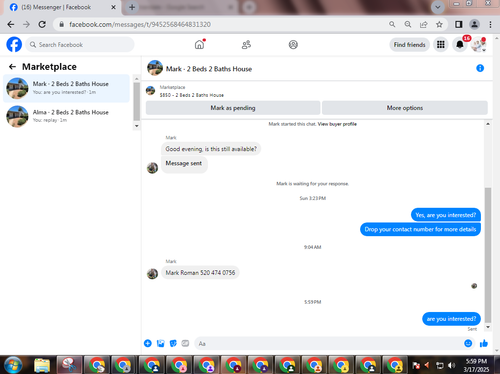Attach a file with the photo icon

pyautogui.click(x=161, y=343)
